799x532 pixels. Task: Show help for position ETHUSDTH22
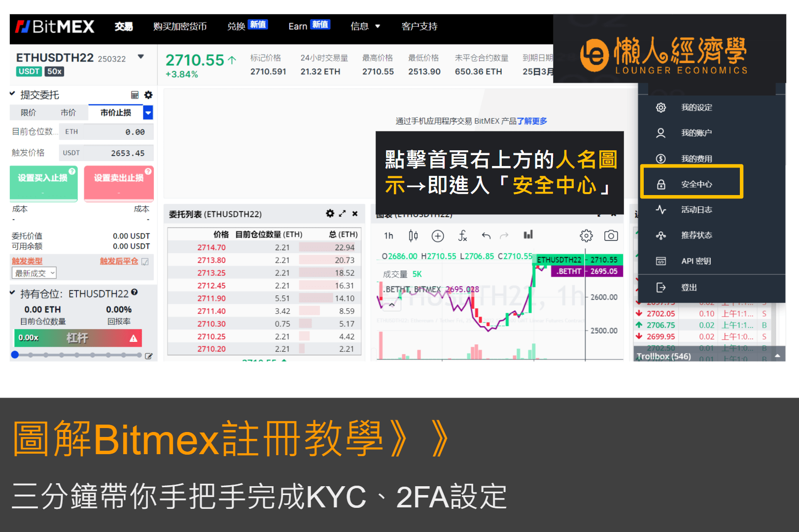135,292
